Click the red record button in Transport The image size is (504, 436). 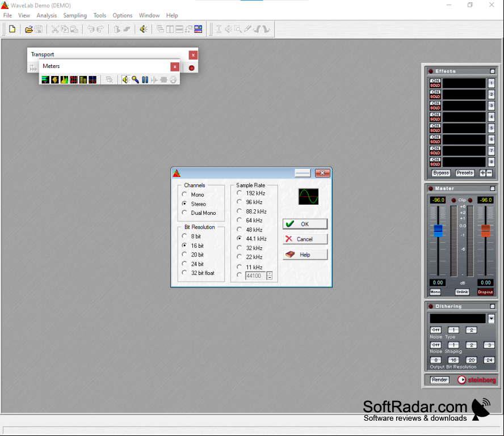tap(192, 67)
